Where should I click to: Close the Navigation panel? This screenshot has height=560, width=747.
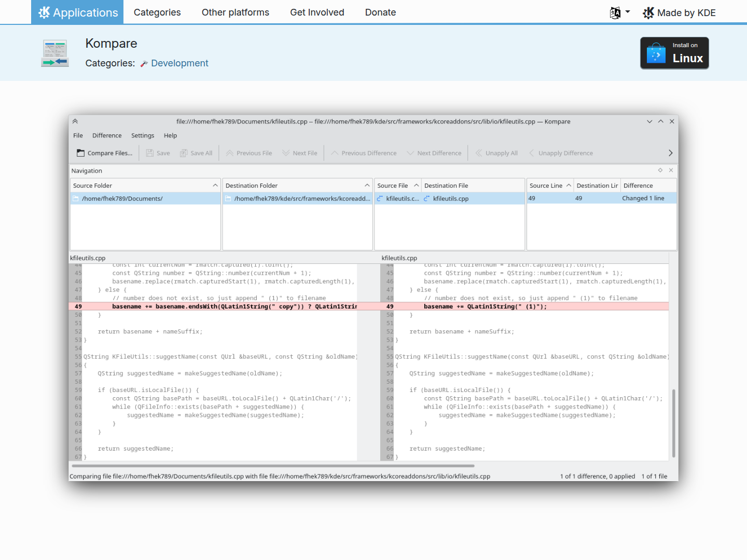tap(671, 170)
